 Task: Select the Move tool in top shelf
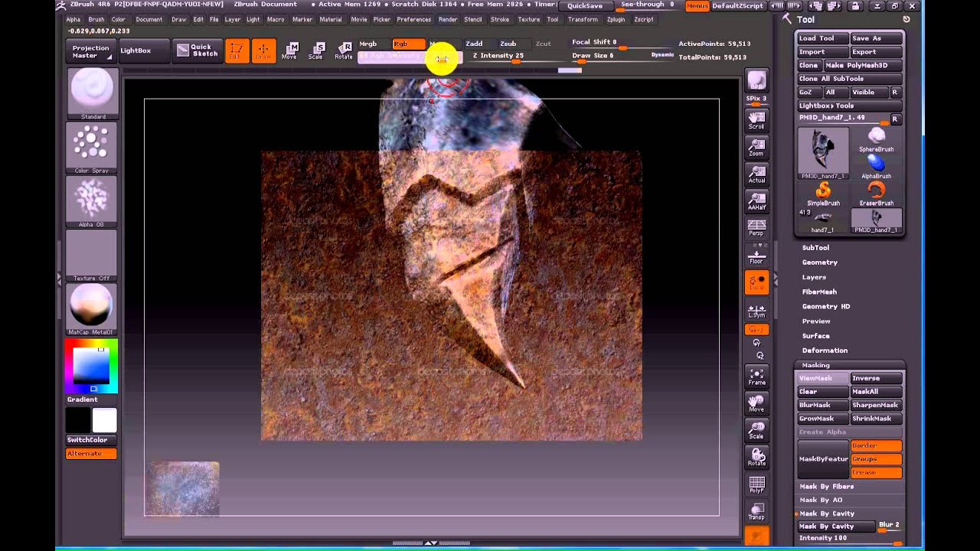(x=289, y=51)
